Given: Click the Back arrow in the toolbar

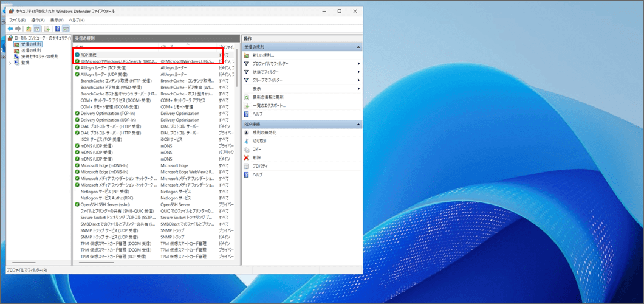Looking at the screenshot, I should click(10, 29).
